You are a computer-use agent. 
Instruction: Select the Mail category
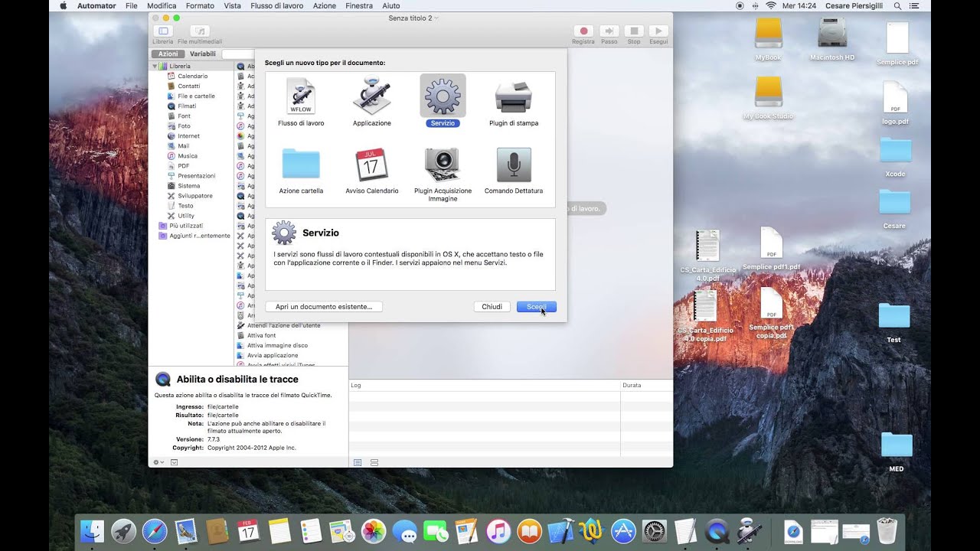(184, 146)
